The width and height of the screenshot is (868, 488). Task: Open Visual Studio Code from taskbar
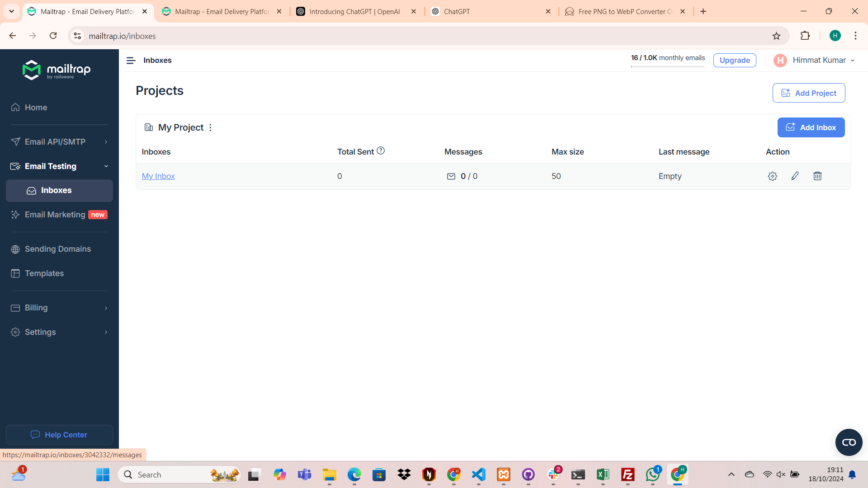478,475
